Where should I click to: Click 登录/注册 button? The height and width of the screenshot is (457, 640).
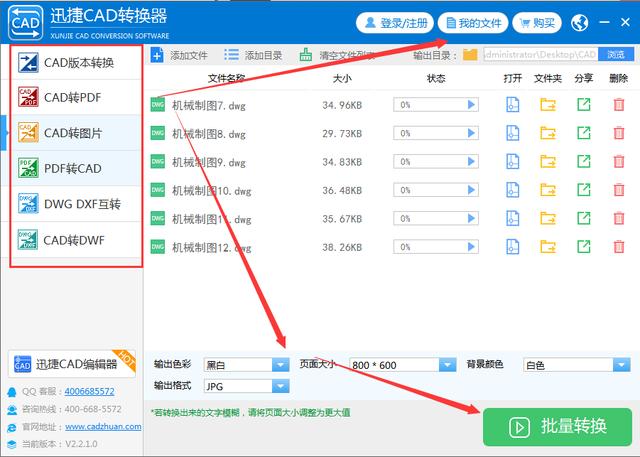395,23
